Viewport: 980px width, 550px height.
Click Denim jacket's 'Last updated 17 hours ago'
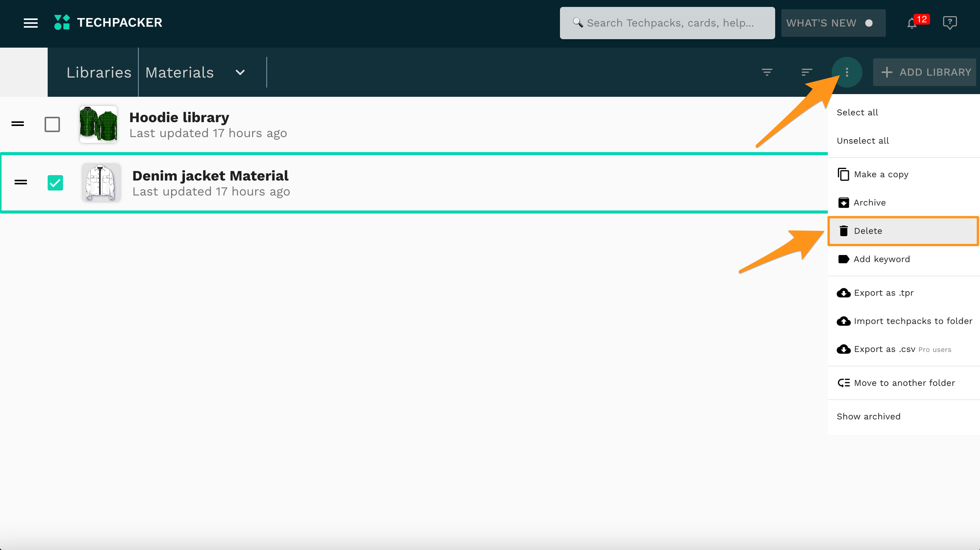coord(211,192)
